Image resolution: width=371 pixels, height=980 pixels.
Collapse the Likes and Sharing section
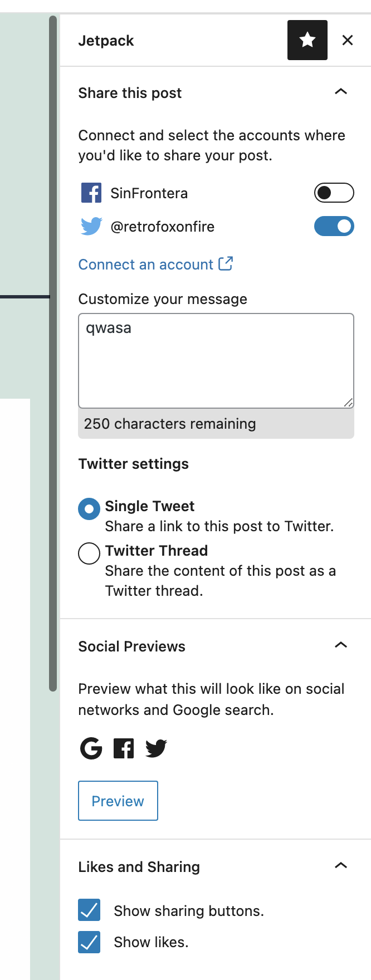(x=340, y=866)
